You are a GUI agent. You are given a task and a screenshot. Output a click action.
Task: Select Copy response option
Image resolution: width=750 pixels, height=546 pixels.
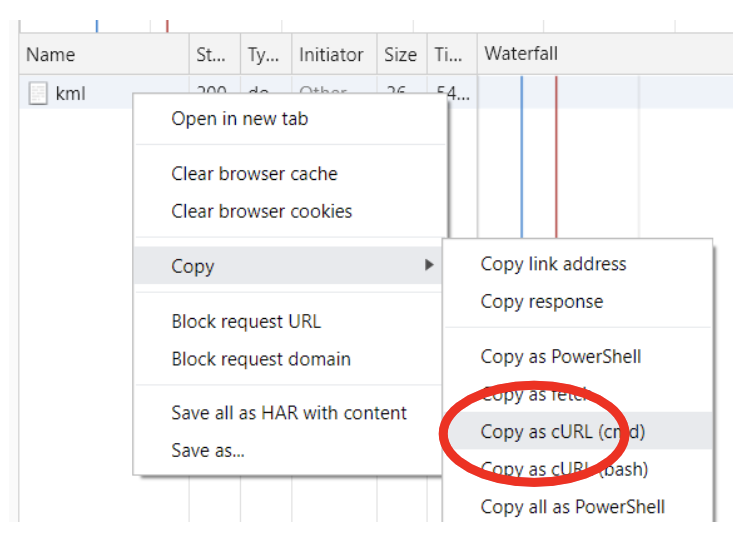(x=541, y=301)
